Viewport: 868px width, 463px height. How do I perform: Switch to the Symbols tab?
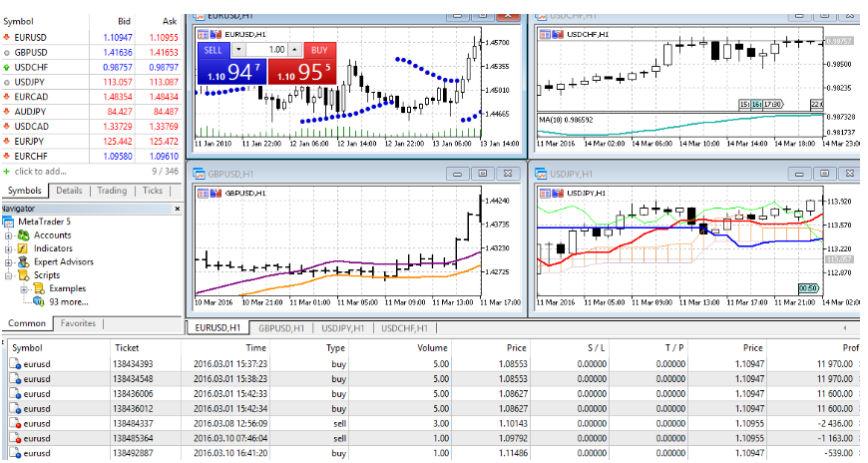pyautogui.click(x=24, y=191)
